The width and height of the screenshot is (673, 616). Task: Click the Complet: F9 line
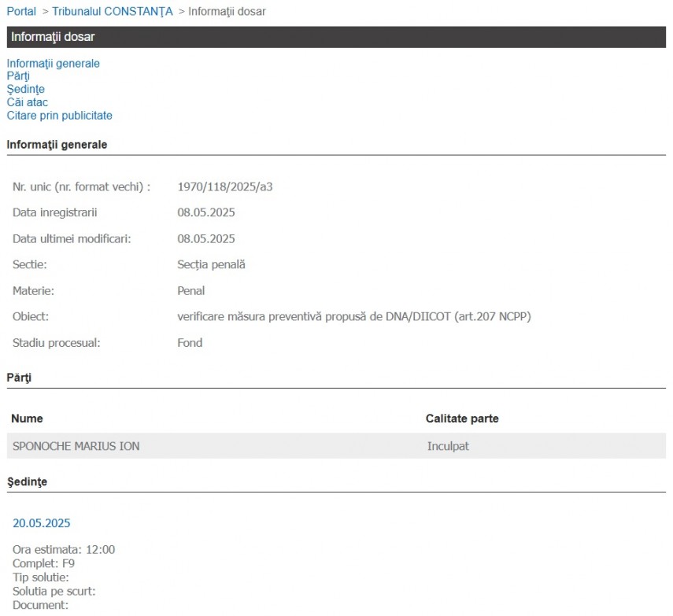tap(43, 563)
